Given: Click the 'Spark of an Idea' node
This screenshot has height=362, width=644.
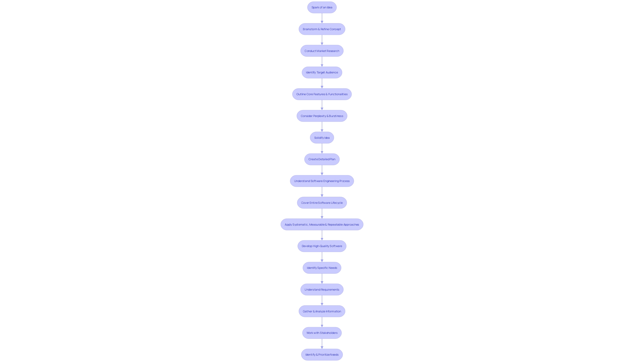Looking at the screenshot, I should tap(322, 7).
